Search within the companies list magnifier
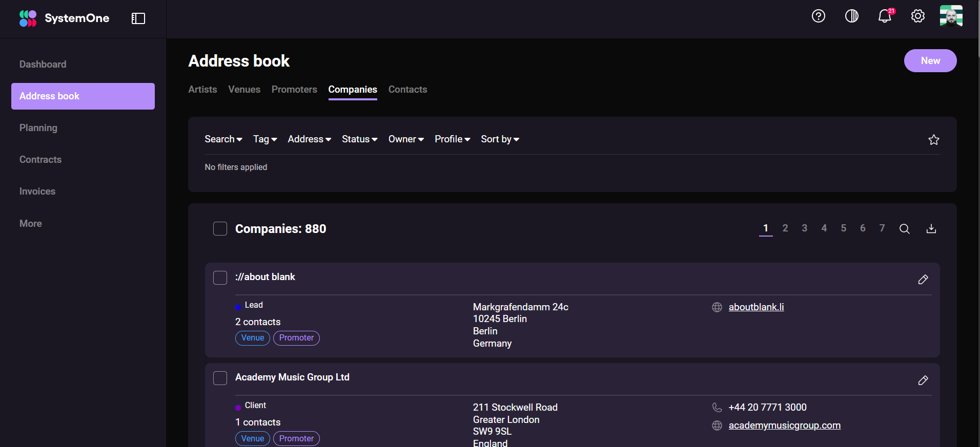980x447 pixels. [905, 229]
